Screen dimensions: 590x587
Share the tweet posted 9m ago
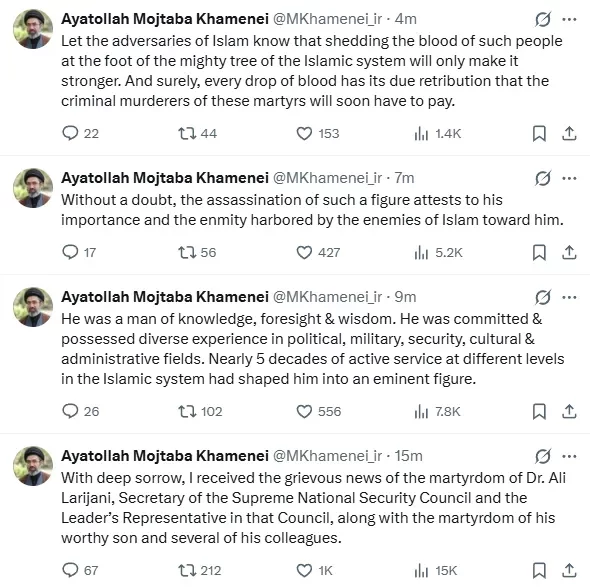[569, 411]
